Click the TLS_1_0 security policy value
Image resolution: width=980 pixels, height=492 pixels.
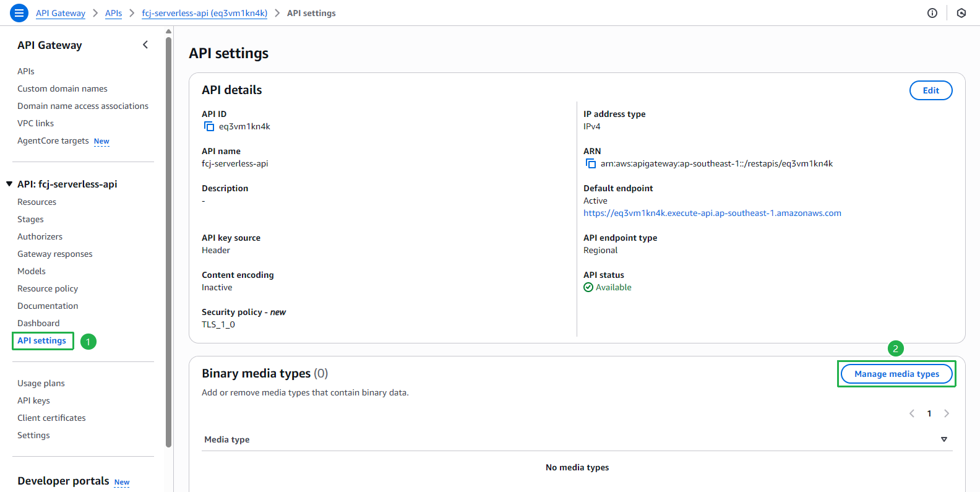pos(218,324)
